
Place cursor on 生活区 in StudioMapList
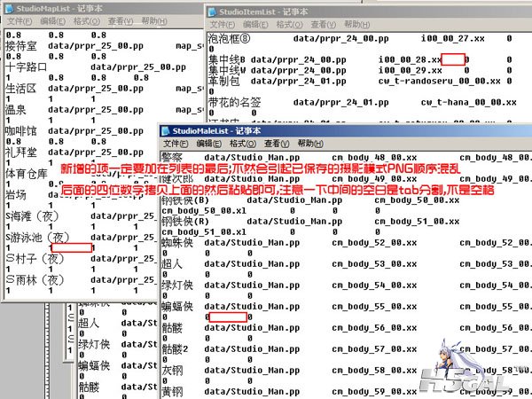[21, 89]
